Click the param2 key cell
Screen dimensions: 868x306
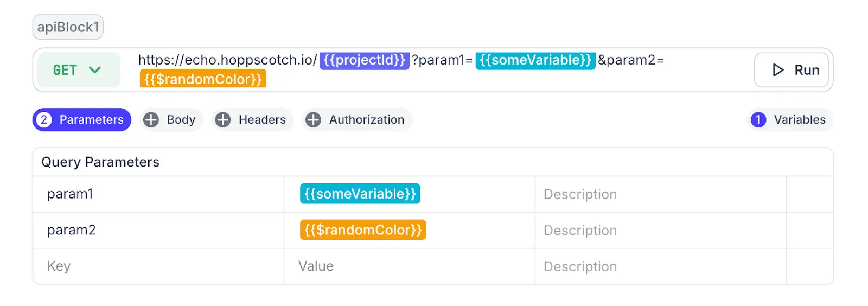157,231
